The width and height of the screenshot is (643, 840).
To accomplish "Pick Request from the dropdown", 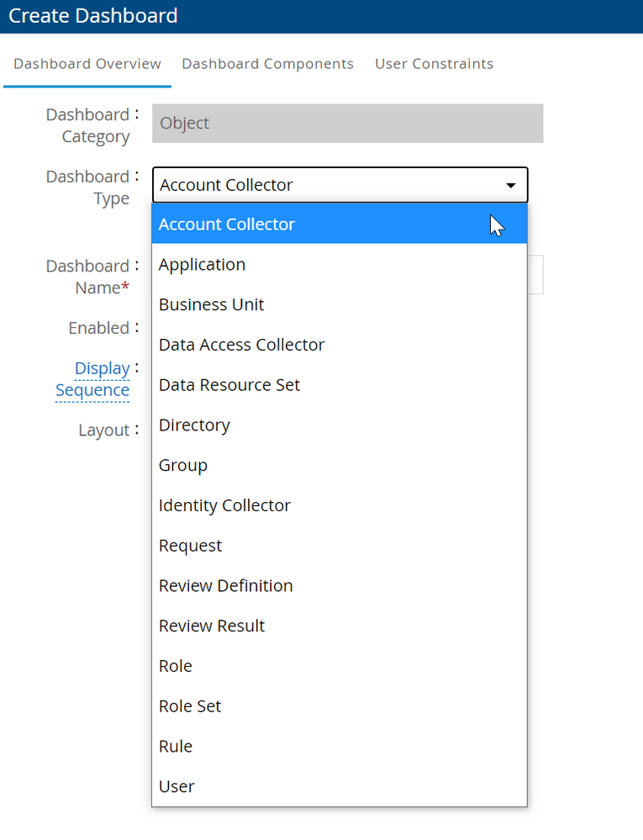I will click(191, 546).
